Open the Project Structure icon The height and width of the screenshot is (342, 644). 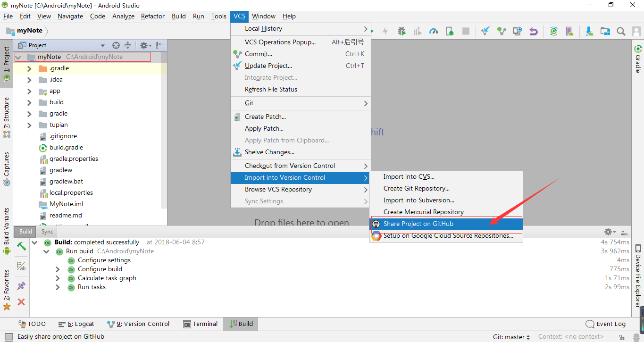pos(605,31)
